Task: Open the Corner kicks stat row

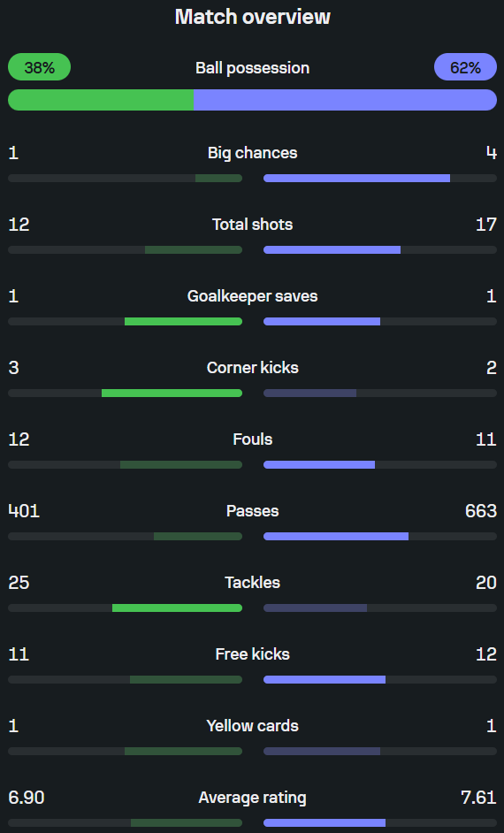Action: point(252,380)
